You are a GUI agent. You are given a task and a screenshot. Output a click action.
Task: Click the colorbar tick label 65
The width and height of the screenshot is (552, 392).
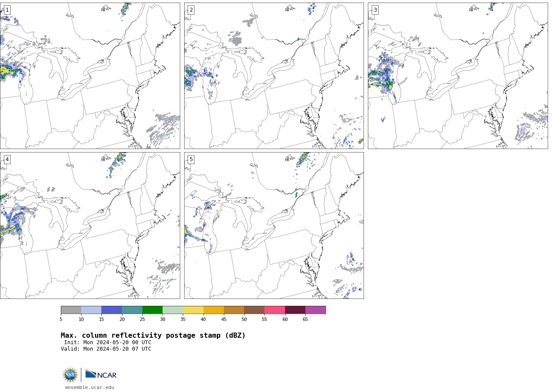(305, 320)
